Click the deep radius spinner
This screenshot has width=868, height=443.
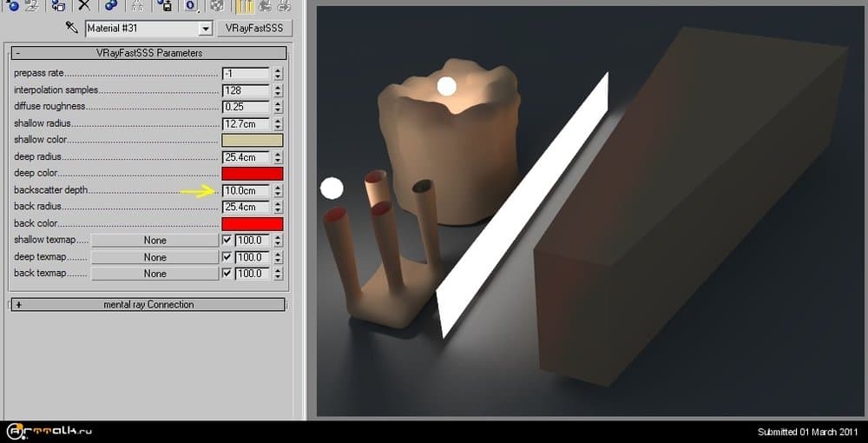click(278, 157)
